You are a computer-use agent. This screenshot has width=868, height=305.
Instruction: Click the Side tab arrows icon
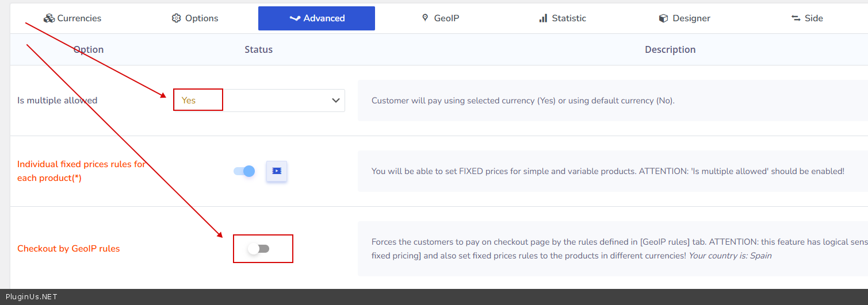[796, 18]
